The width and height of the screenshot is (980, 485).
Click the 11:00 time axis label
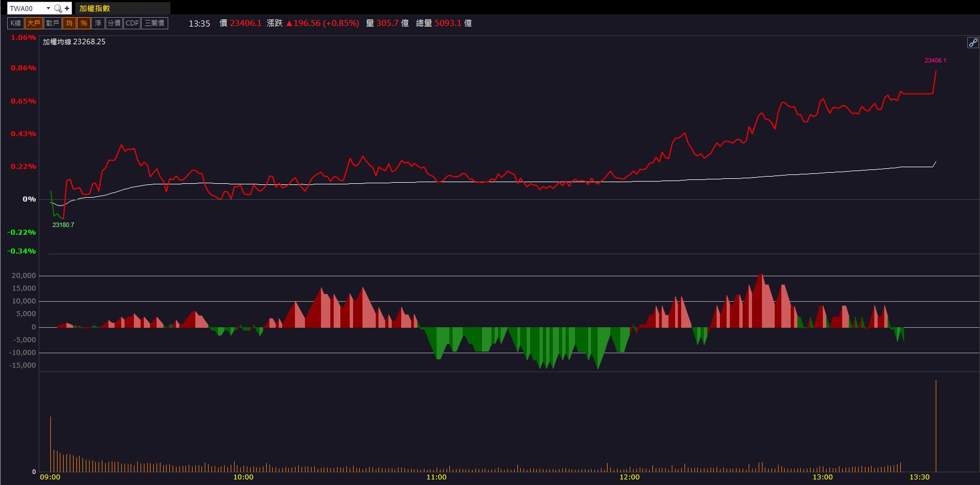click(436, 477)
